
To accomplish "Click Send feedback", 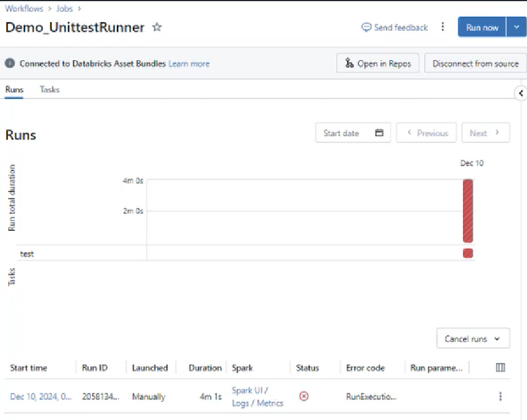I will click(395, 27).
